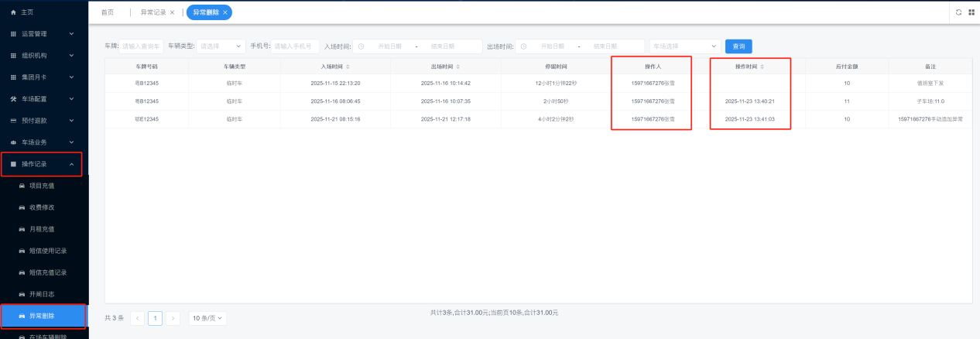Image resolution: width=980 pixels, height=339 pixels.
Task: Go to previous page arrow
Action: coord(138,318)
